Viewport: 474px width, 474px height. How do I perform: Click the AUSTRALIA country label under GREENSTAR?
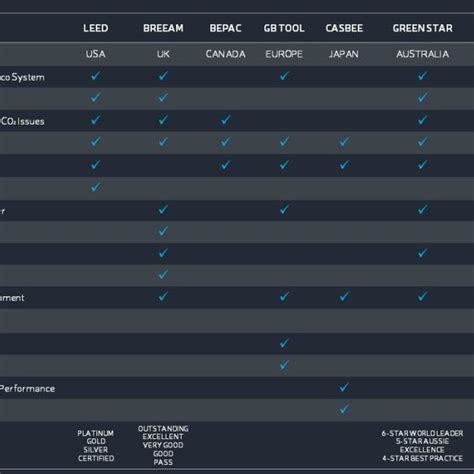tap(423, 54)
